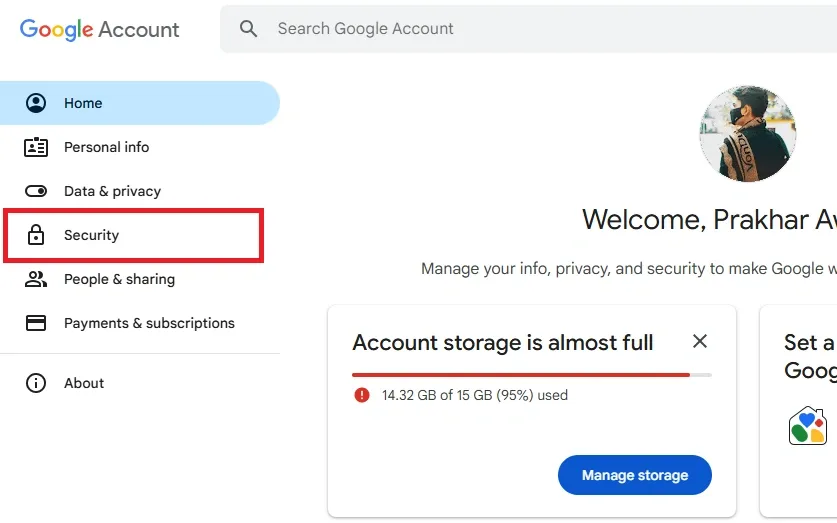Click the Security padlock icon
Screen dimensions: 837x523
click(x=36, y=235)
